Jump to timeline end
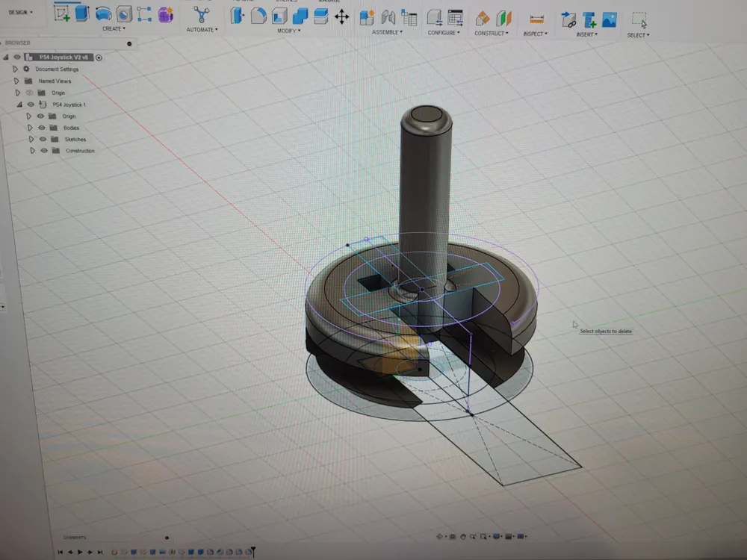 (100, 553)
